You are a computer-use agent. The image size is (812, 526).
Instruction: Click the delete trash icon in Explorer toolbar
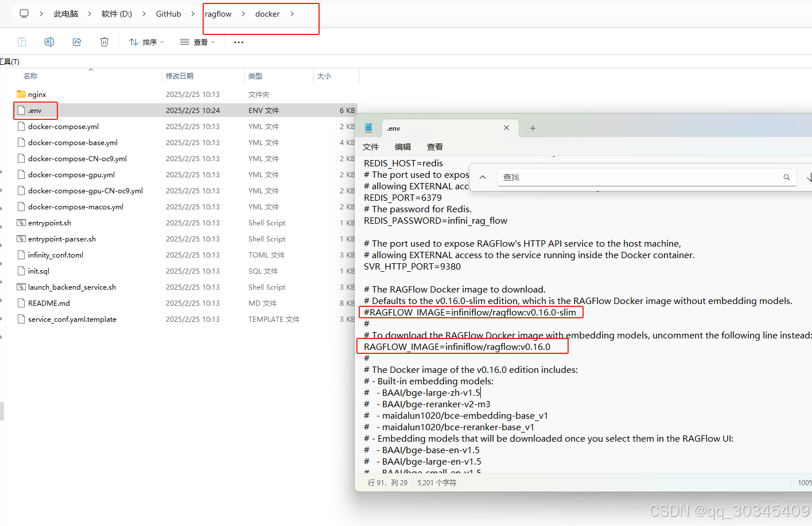(104, 42)
